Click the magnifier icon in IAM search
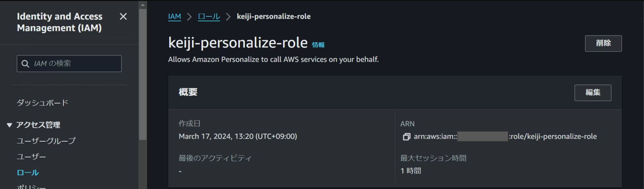Image resolution: width=644 pixels, height=189 pixels. [x=25, y=64]
